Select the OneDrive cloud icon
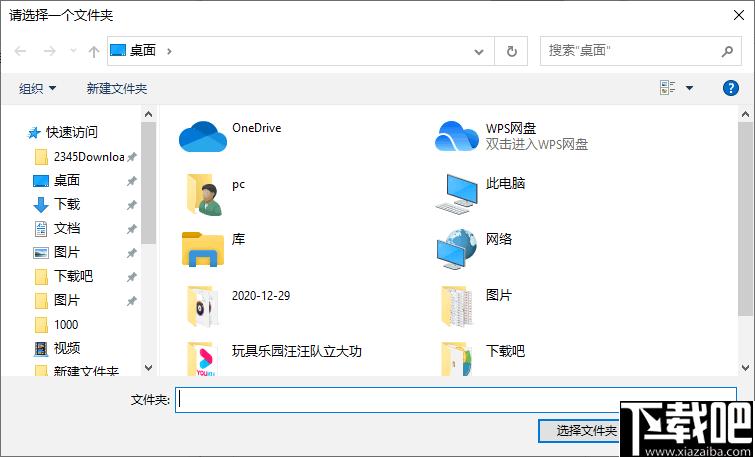Image resolution: width=755 pixels, height=457 pixels. pos(203,137)
